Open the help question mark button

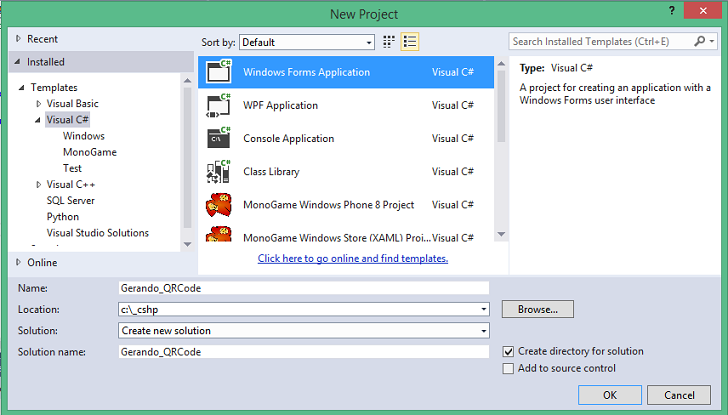(671, 11)
